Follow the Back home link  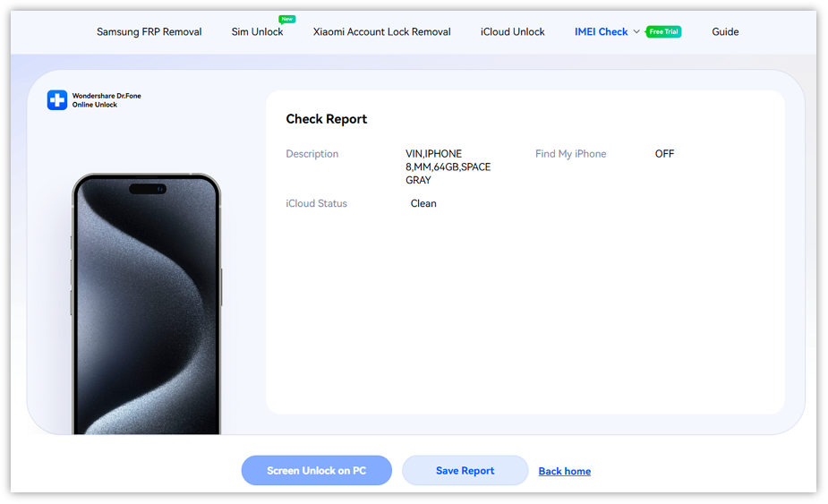[565, 471]
